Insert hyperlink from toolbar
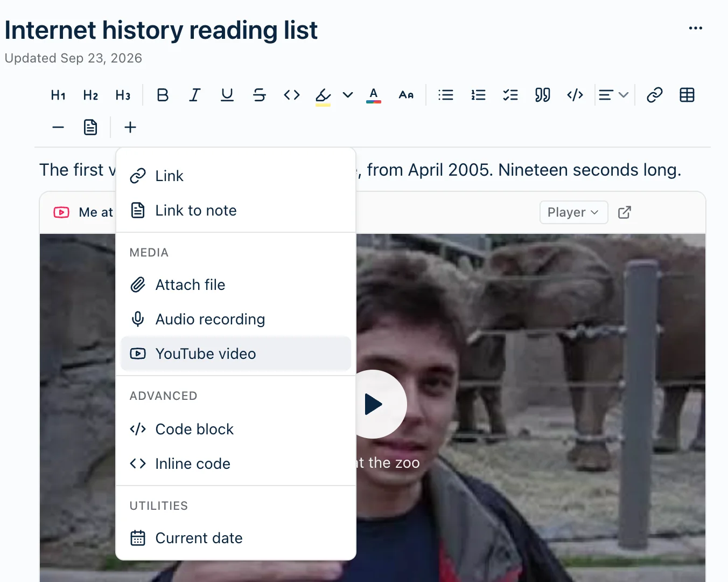The width and height of the screenshot is (728, 582). (655, 95)
